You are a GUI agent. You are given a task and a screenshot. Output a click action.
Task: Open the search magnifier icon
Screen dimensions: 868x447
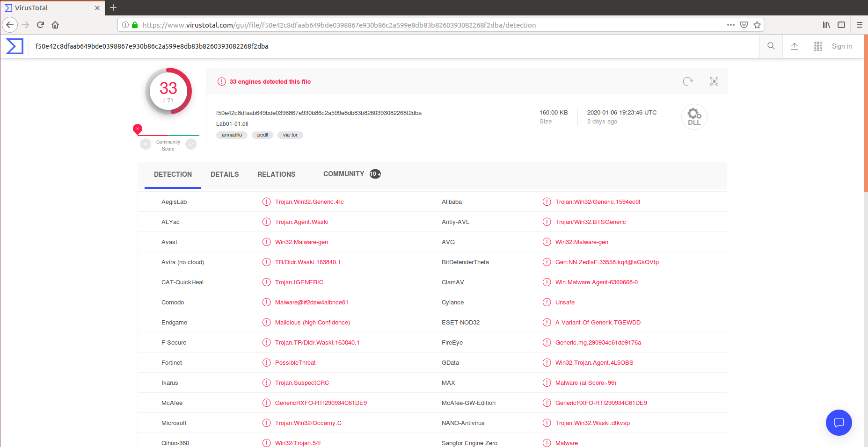tap(771, 46)
